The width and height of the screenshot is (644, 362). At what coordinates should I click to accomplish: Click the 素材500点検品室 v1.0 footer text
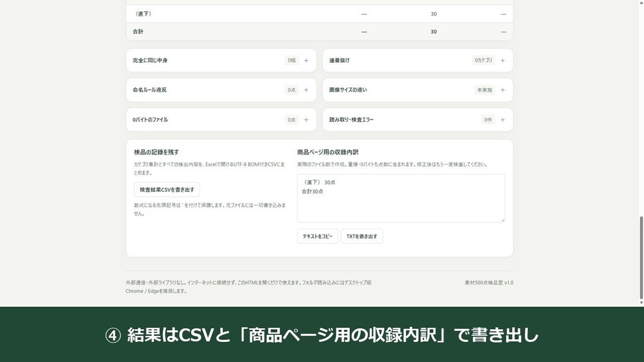click(489, 283)
